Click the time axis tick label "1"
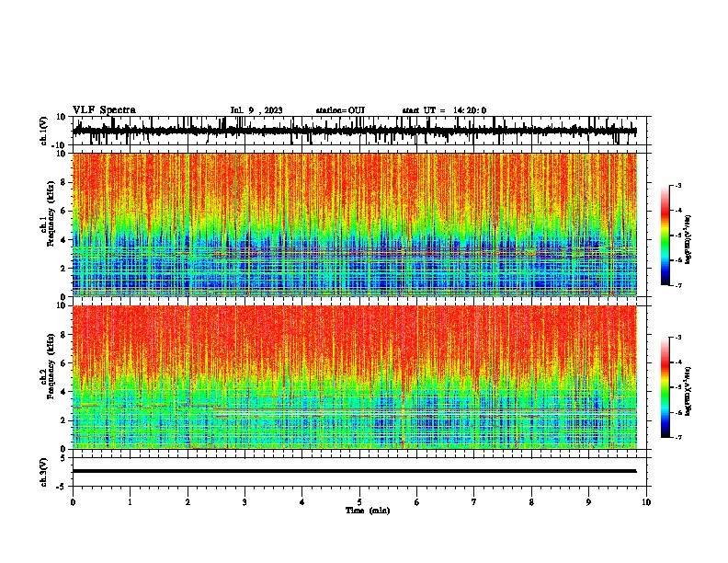Viewport: 728px width, 563px height. [130, 502]
